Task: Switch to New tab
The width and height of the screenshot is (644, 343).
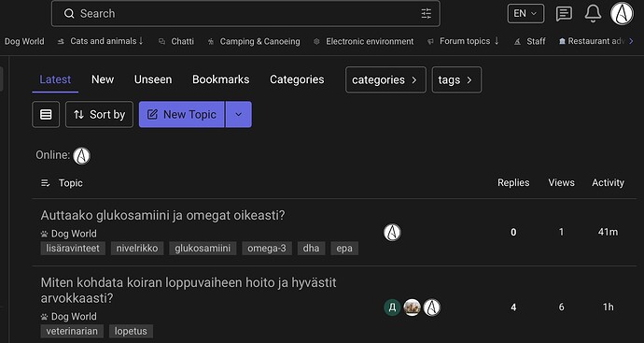Action: (x=103, y=79)
